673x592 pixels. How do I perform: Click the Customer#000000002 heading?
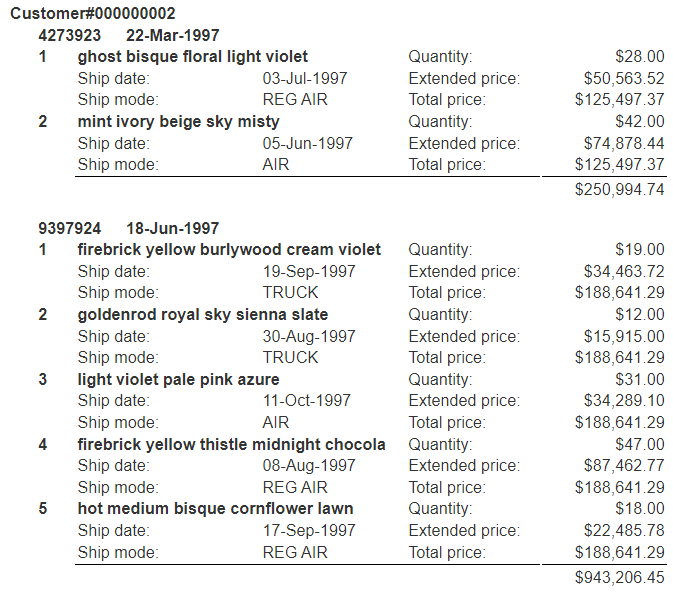93,14
